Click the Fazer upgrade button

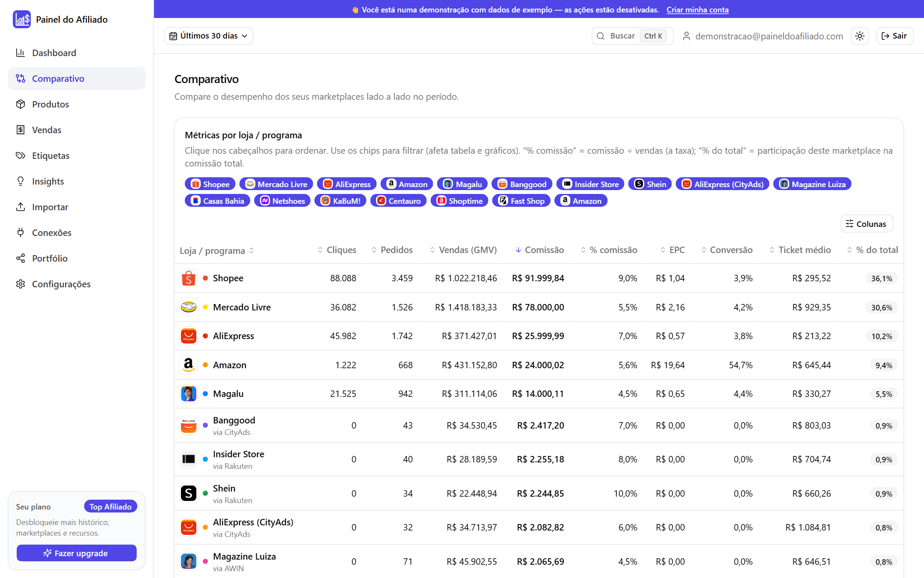pos(77,553)
